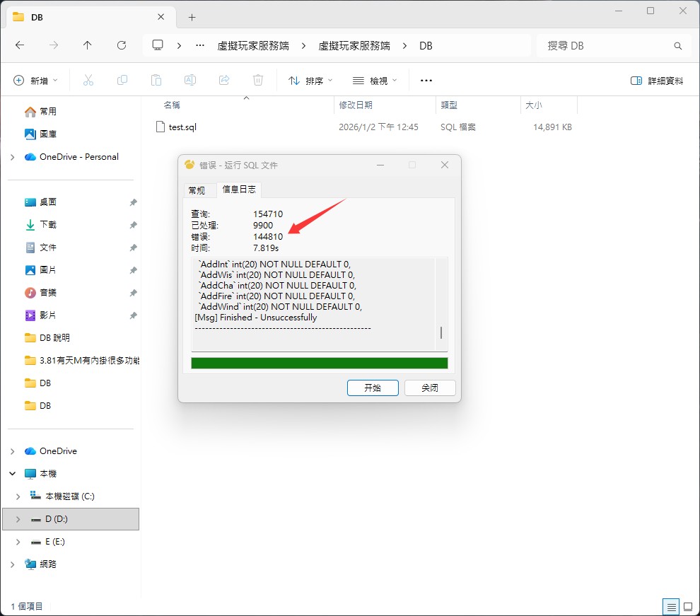Image resolution: width=700 pixels, height=616 pixels.
Task: Sort by 修改日期 column header
Action: [x=356, y=105]
